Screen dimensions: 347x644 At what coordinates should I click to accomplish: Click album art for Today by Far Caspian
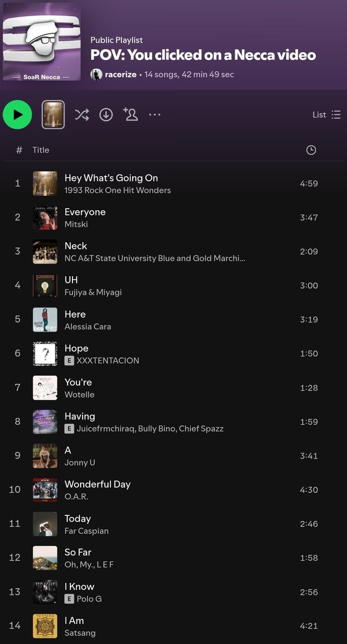[45, 524]
